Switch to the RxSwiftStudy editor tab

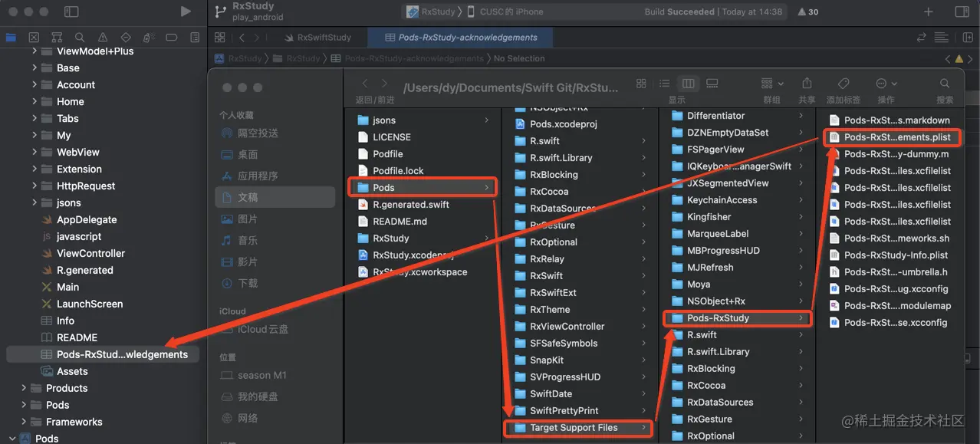(x=317, y=37)
